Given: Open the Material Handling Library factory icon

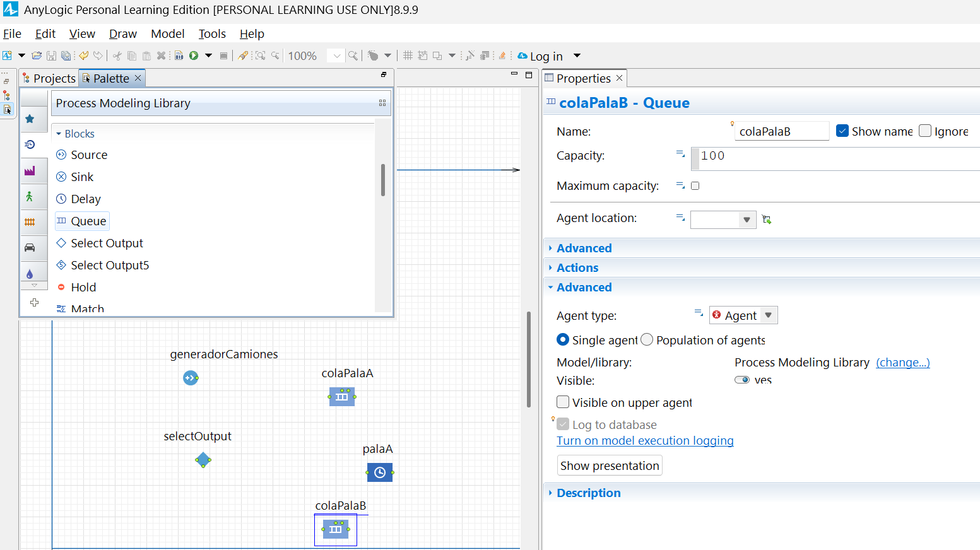Looking at the screenshot, I should 30,170.
